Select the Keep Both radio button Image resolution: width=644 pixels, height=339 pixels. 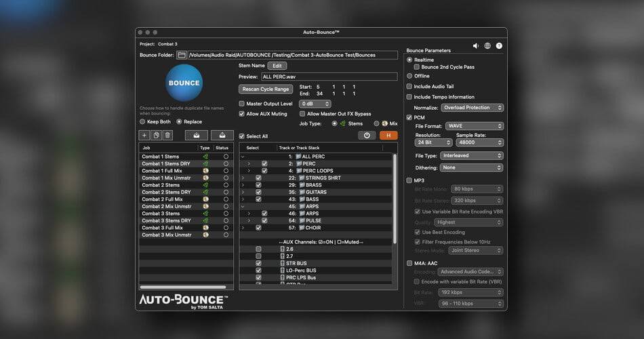(x=142, y=121)
